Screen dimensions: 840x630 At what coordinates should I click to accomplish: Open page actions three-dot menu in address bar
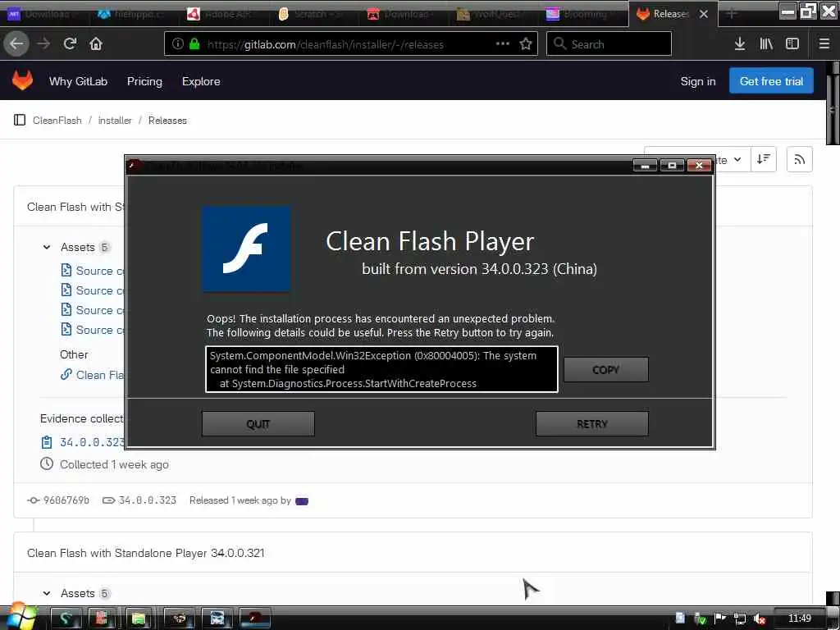(503, 44)
